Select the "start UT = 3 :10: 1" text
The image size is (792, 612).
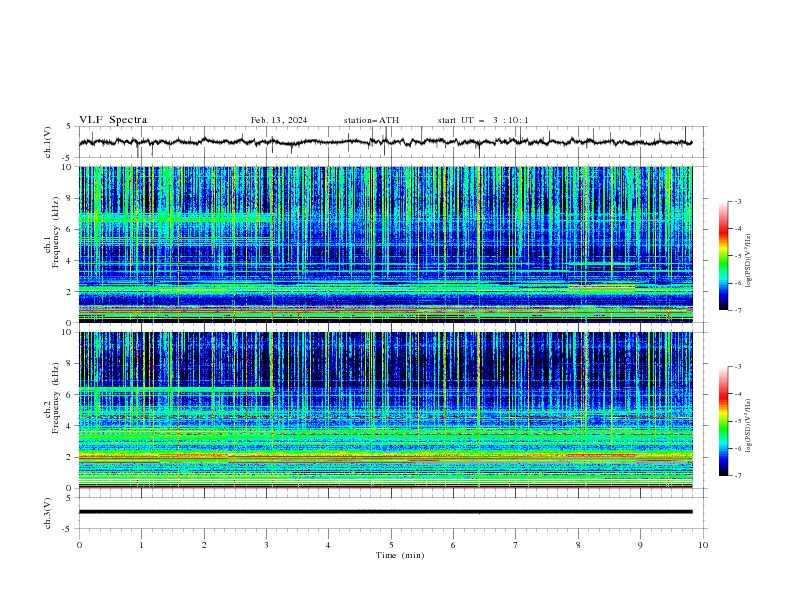point(483,120)
